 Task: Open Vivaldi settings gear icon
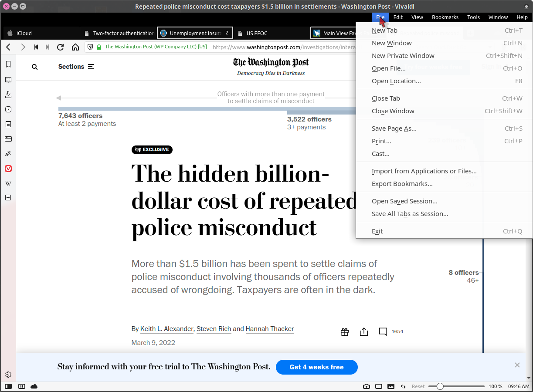click(x=8, y=375)
